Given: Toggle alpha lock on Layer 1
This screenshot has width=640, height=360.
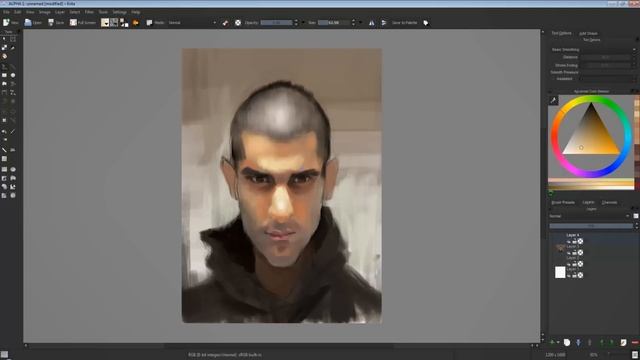Looking at the screenshot, I should point(580,276).
